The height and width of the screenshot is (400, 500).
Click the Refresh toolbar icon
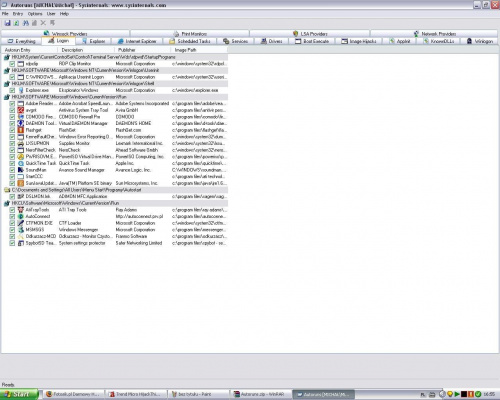pos(16,23)
